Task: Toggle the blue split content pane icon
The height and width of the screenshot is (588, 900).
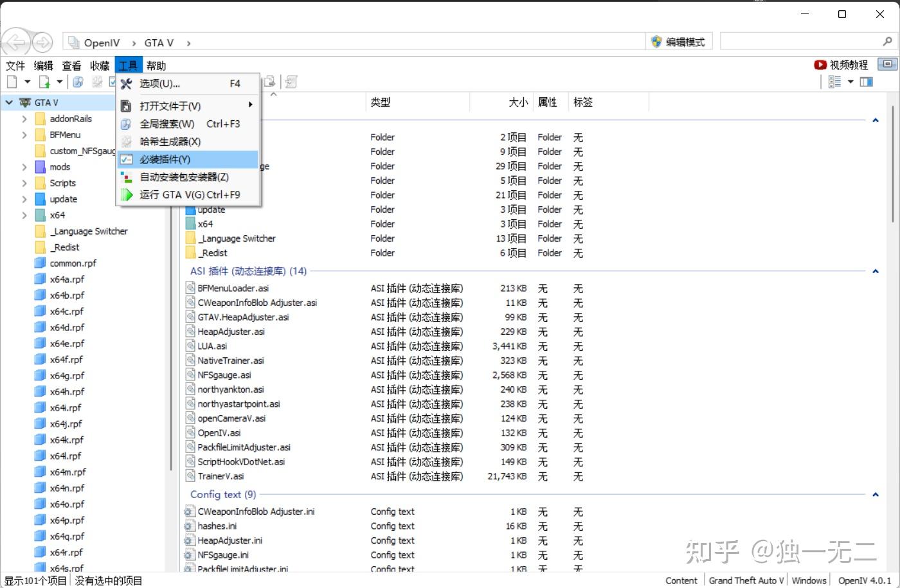Action: click(x=866, y=81)
